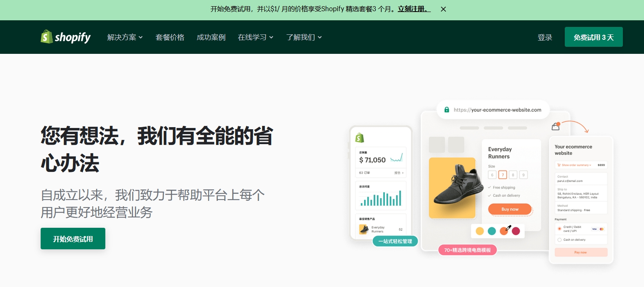Click the 登录 login link

[x=545, y=37]
